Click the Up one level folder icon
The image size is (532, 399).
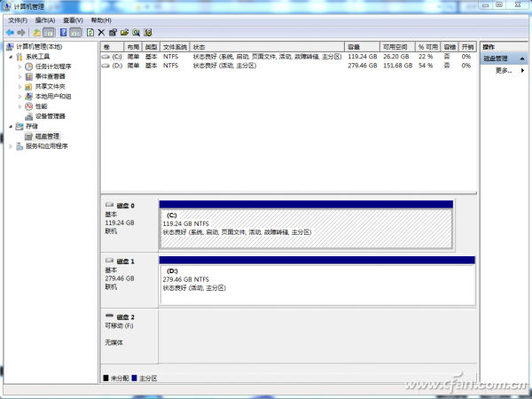[x=36, y=33]
